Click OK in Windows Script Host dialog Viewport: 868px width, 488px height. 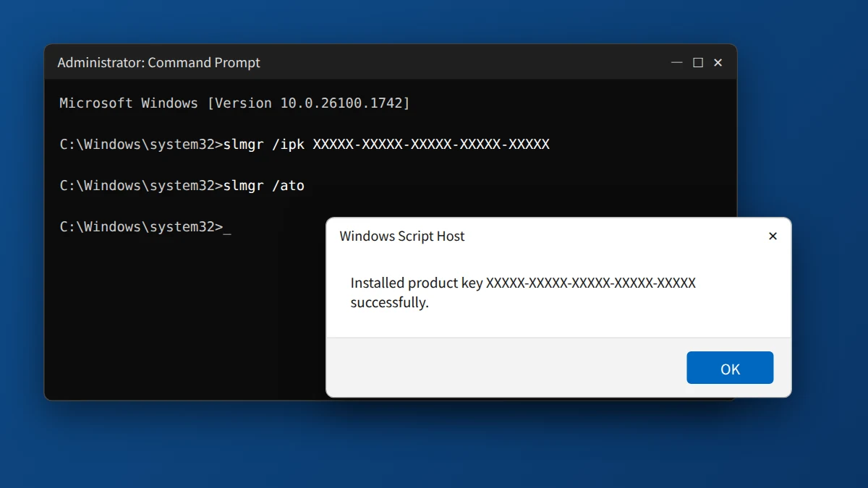(730, 368)
